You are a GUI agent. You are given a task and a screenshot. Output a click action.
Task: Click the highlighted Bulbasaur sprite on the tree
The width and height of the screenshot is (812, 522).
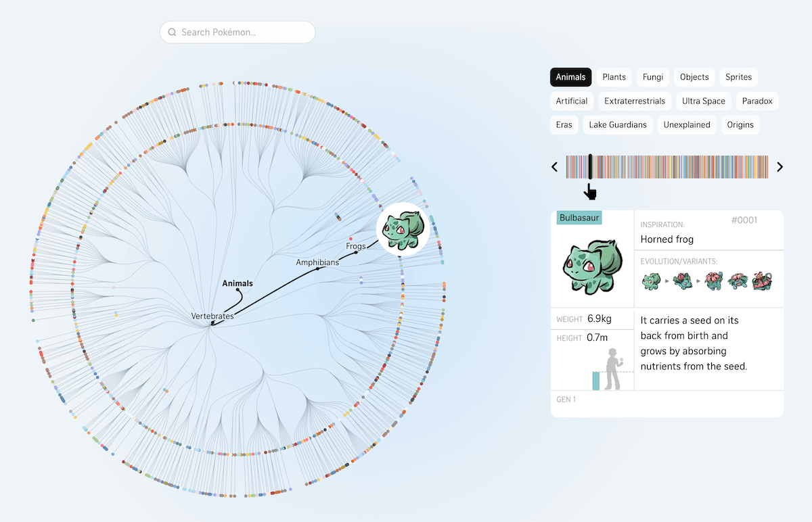pos(402,228)
